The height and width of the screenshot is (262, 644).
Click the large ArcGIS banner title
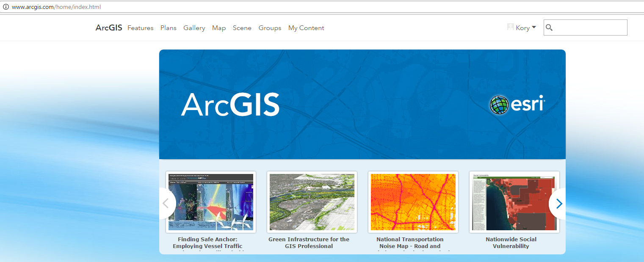[x=230, y=105]
